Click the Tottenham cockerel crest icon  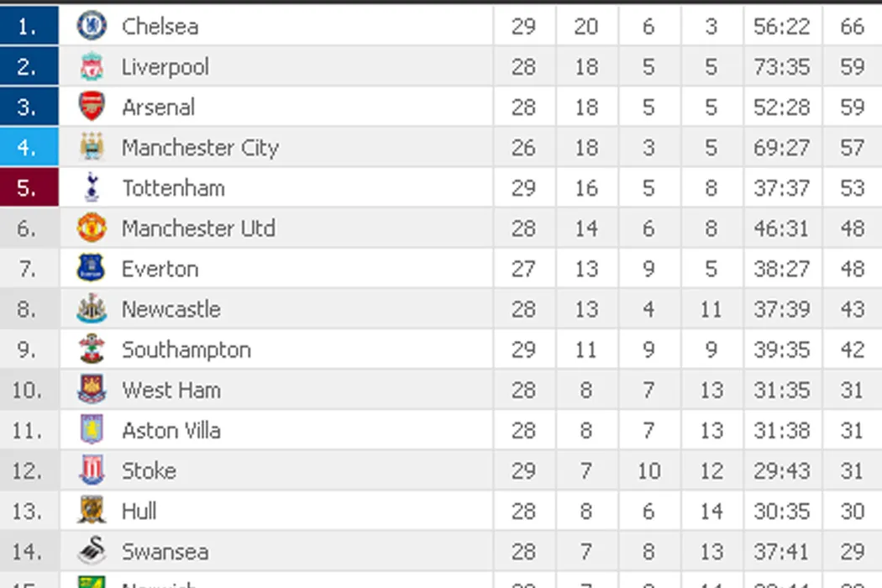coord(91,187)
